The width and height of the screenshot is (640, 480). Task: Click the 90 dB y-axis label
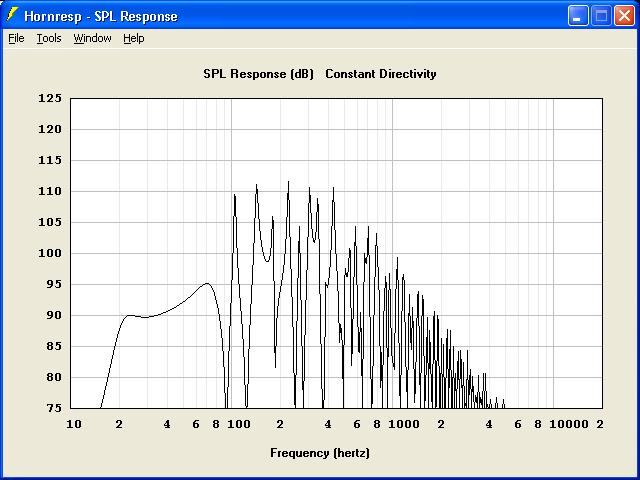coord(54,316)
